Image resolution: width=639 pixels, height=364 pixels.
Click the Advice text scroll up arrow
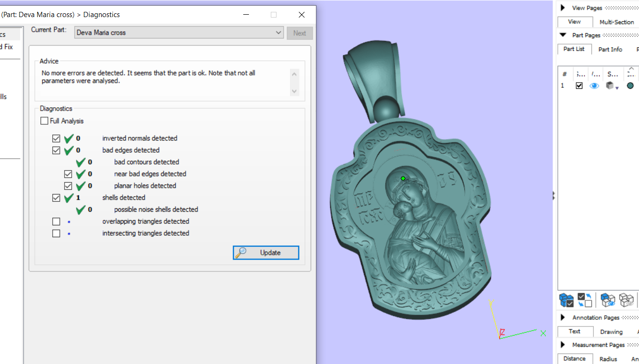pyautogui.click(x=295, y=74)
